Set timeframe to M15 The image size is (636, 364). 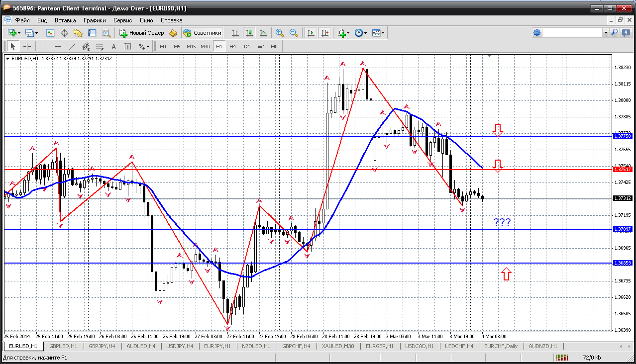click(x=191, y=46)
